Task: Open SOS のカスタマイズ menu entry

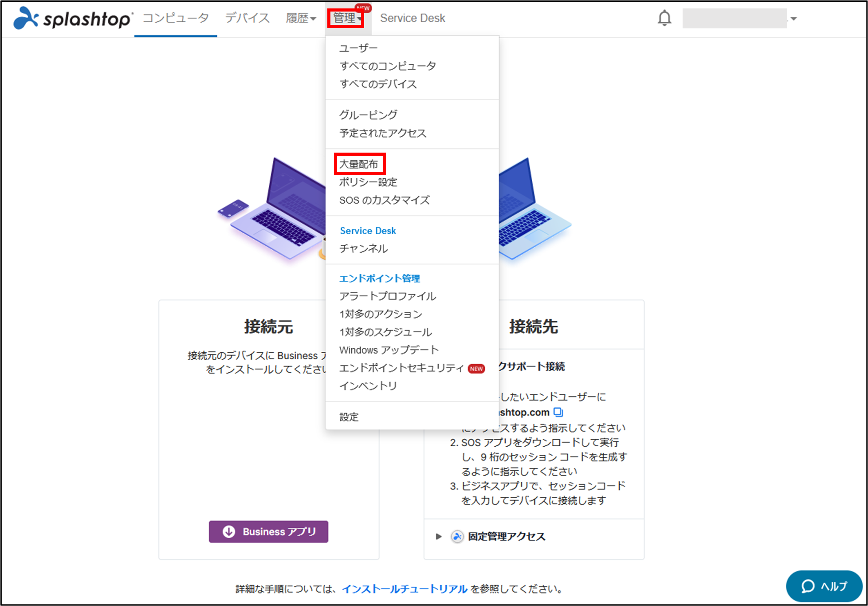Action: pyautogui.click(x=385, y=200)
